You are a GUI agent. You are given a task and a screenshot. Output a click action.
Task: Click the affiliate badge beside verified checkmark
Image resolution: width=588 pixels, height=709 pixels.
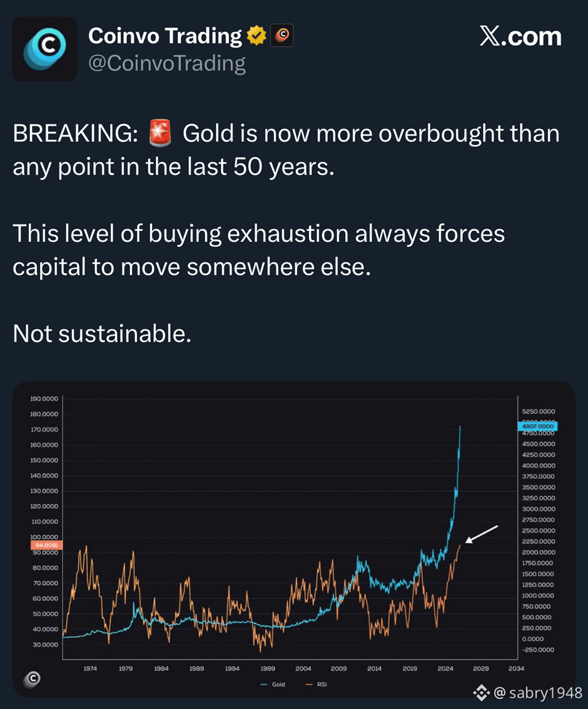coord(281,36)
